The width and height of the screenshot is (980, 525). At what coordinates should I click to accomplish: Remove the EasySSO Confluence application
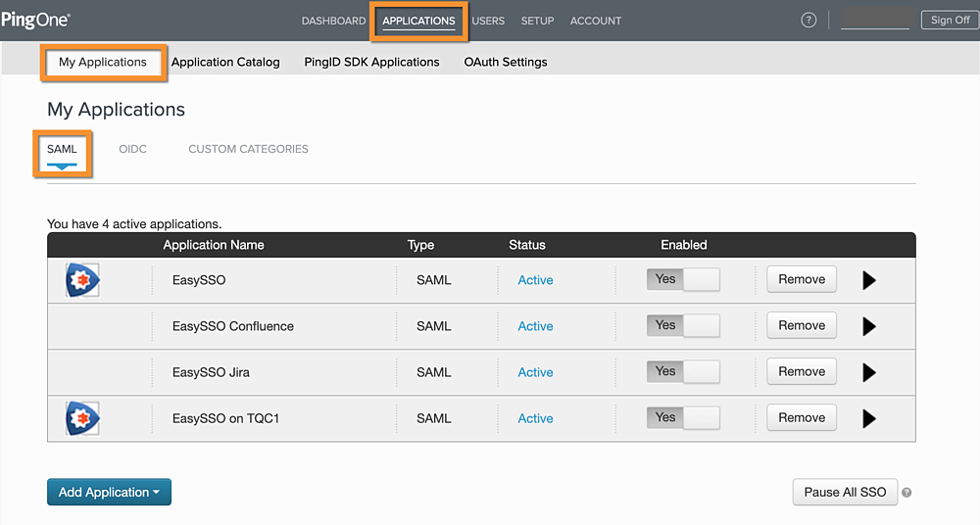802,325
